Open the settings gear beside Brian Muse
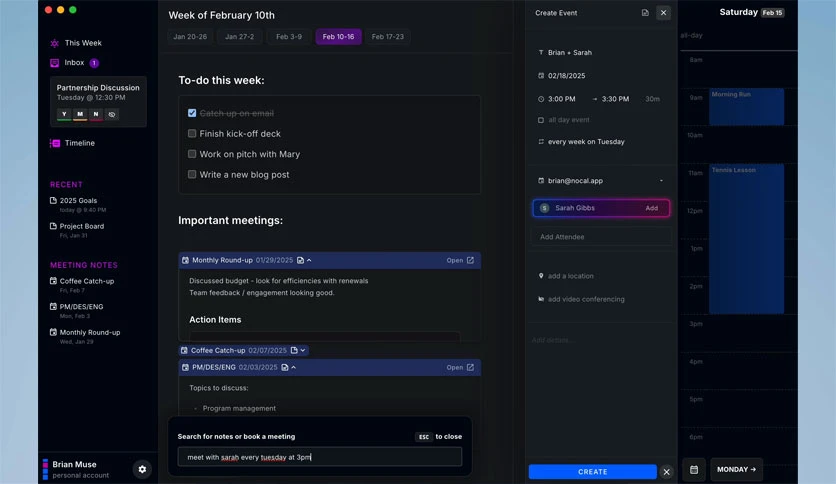Image resolution: width=836 pixels, height=484 pixels. pos(142,469)
